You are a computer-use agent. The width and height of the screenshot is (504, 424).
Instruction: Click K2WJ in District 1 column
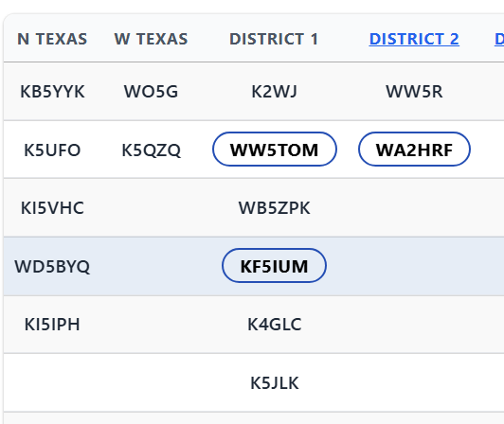click(274, 92)
